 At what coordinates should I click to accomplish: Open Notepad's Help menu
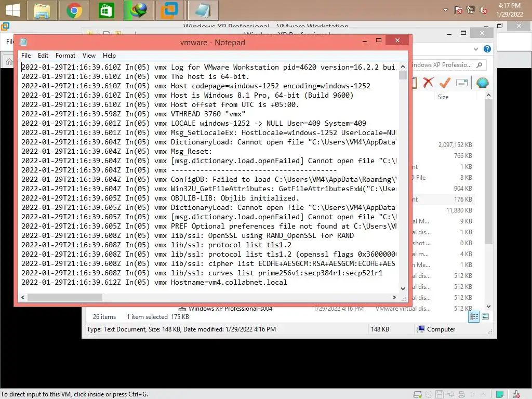[109, 55]
